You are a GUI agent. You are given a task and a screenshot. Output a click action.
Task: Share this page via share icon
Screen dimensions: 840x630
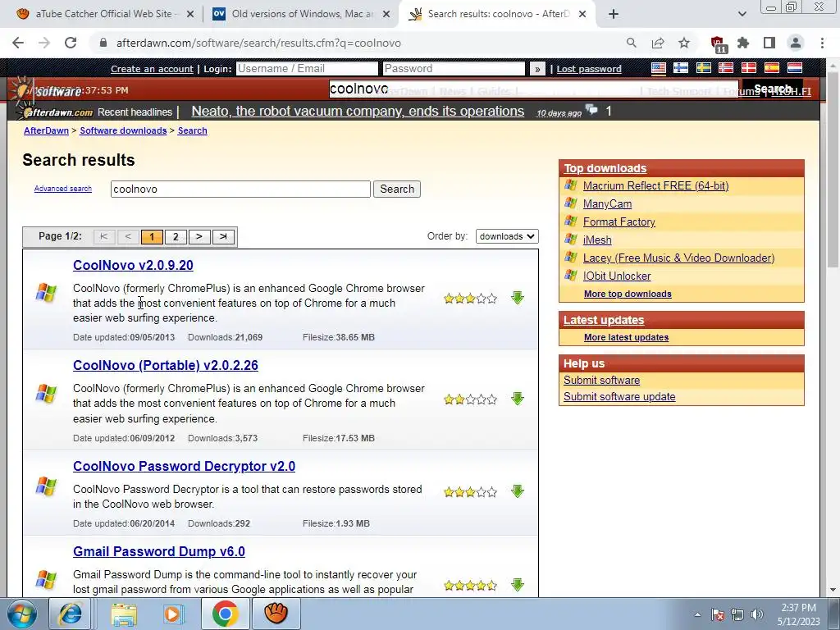tap(658, 43)
